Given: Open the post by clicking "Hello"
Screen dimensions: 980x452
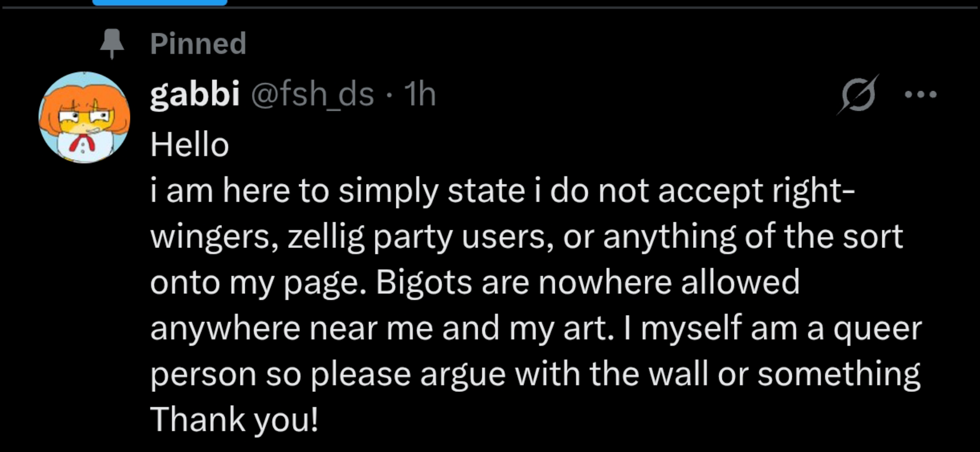Looking at the screenshot, I should [190, 145].
